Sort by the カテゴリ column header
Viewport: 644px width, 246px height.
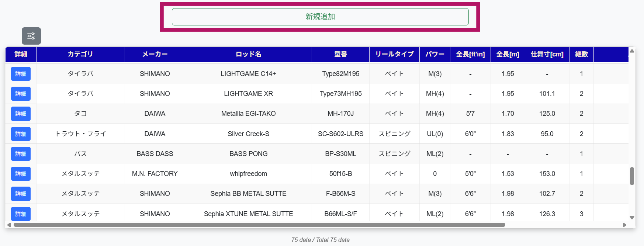point(80,54)
